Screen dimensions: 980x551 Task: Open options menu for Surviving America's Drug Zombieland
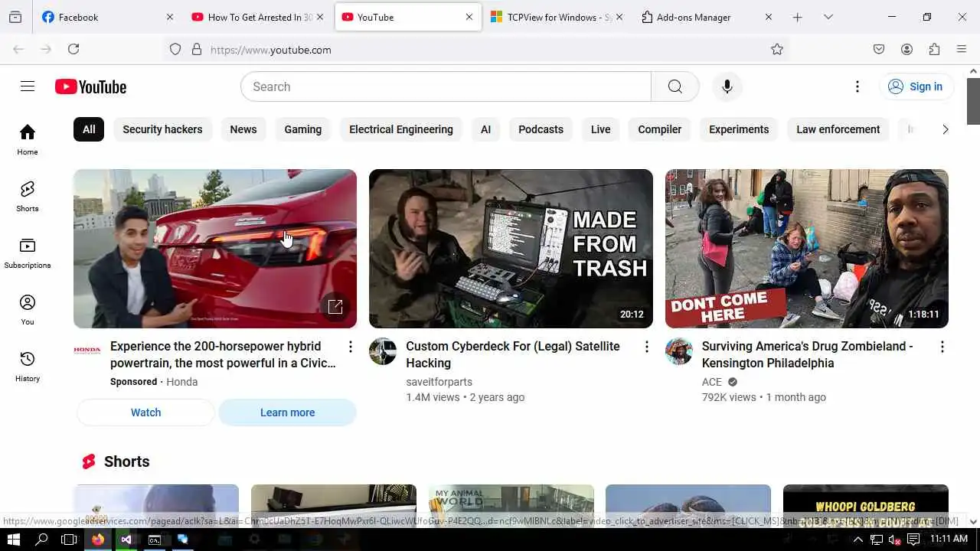(x=942, y=347)
